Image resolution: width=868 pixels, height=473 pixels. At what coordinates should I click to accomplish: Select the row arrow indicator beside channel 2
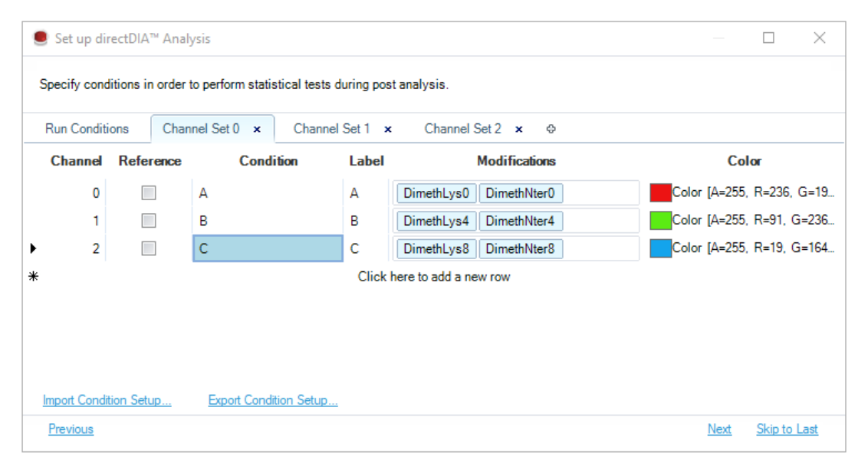[x=33, y=248]
